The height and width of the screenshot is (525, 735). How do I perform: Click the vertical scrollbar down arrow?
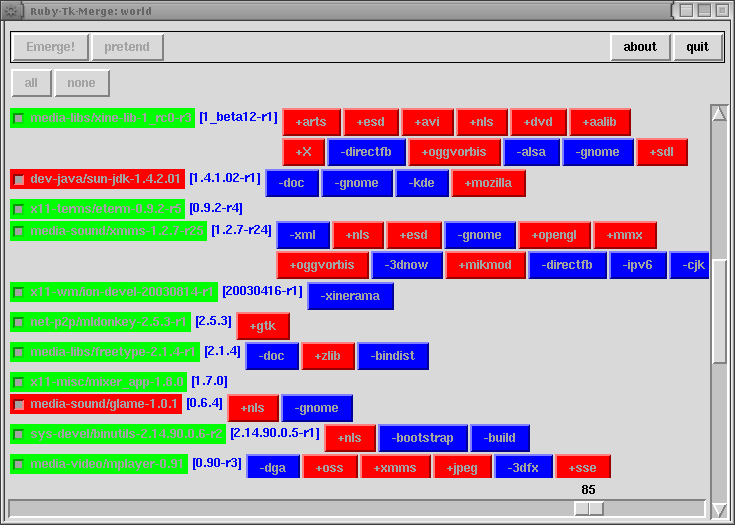(x=718, y=509)
